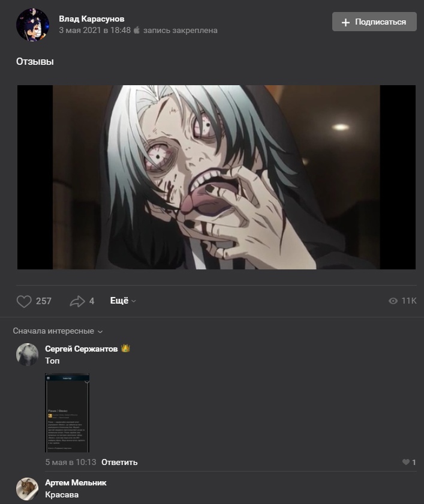
Task: Share the post using the arrow icon
Action: point(77,301)
